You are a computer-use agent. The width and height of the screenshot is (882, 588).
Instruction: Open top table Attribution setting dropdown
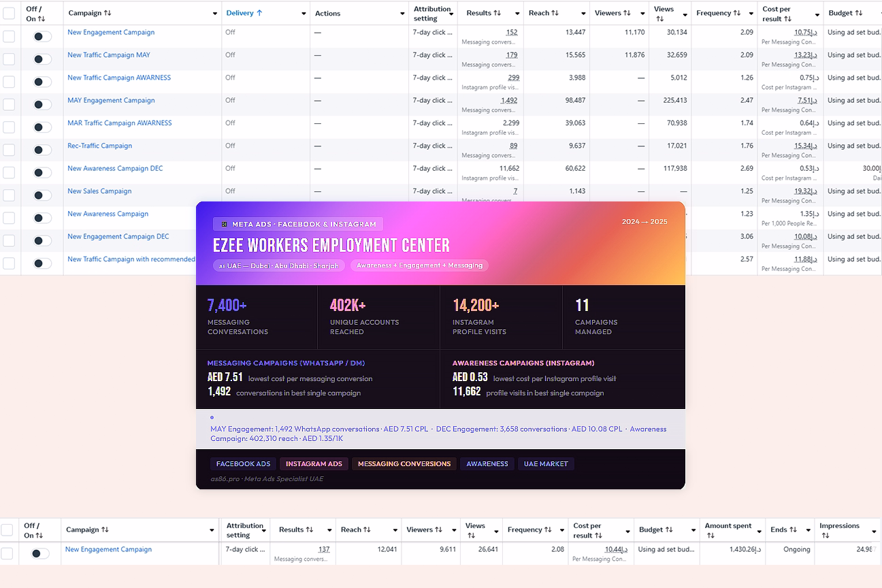click(x=450, y=14)
